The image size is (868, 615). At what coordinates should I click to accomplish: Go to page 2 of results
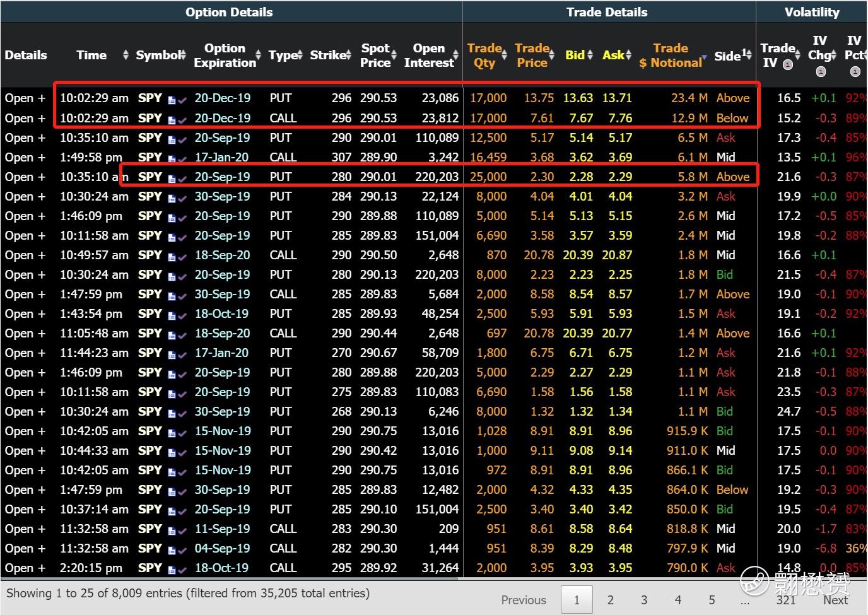pyautogui.click(x=610, y=600)
